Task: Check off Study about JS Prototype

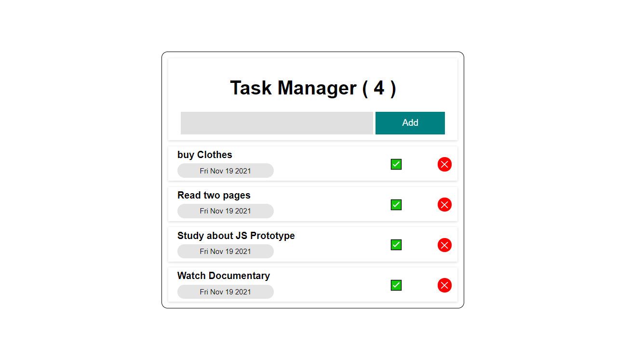Action: click(396, 245)
